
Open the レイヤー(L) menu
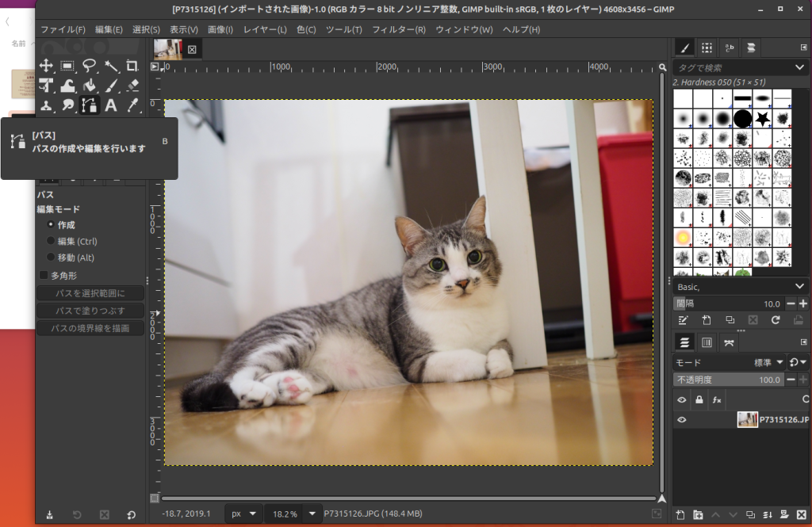click(265, 29)
